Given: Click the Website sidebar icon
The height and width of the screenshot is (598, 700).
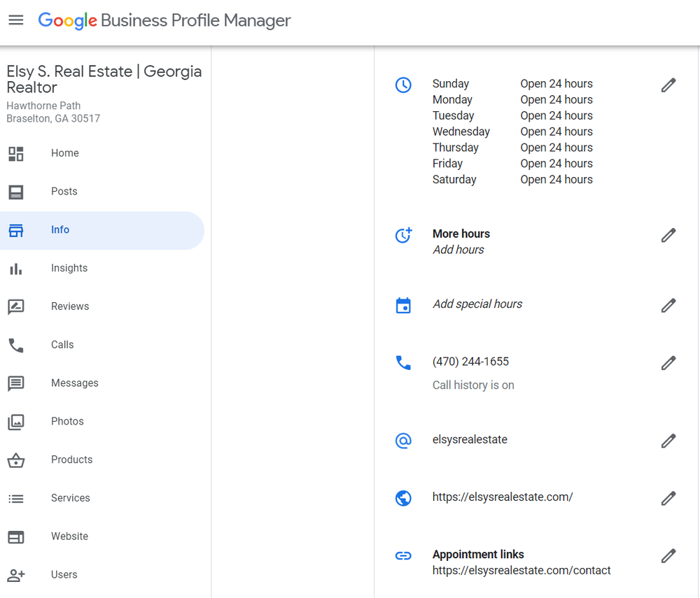Looking at the screenshot, I should 16,537.
